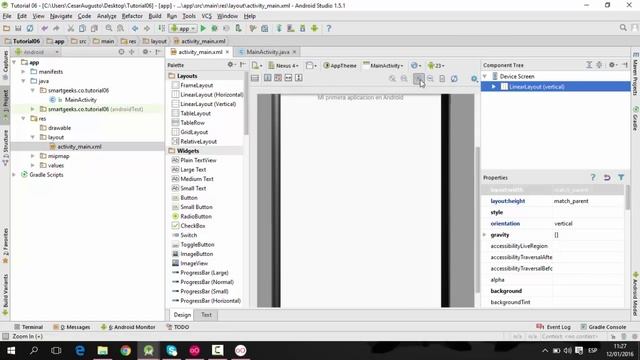Click the Search Everywhere magnifier
This screenshot has width=640, height=360.
[623, 28]
